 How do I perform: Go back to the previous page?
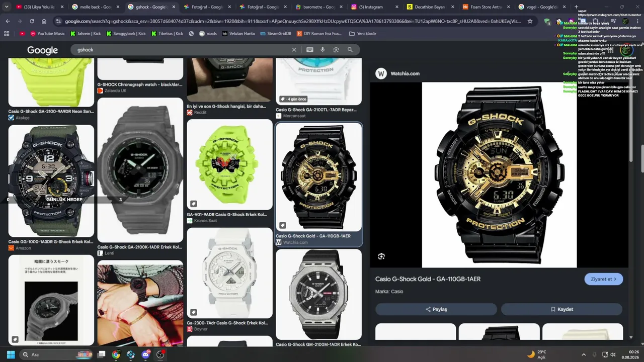click(x=8, y=21)
